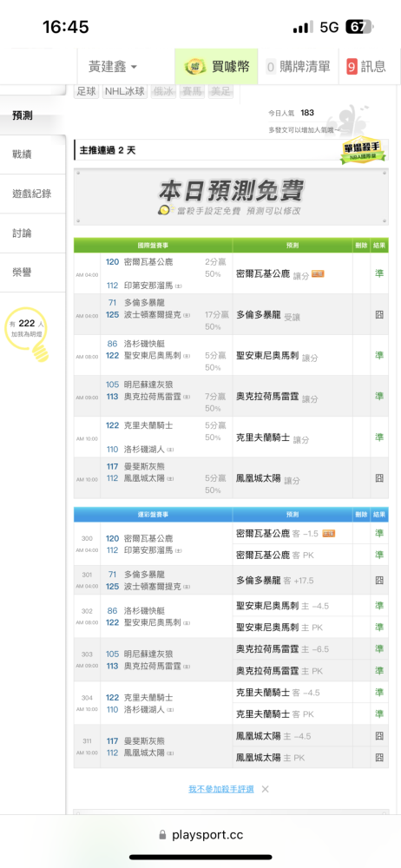Image resolution: width=401 pixels, height=868 pixels.
Task: Click the 我不參加殺手評選 link
Action: coord(221,789)
